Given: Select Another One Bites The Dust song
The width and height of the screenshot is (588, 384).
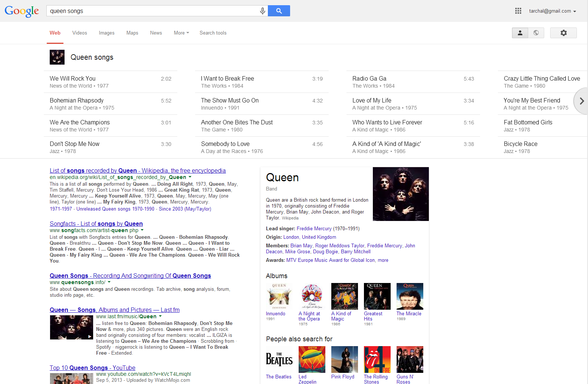Looking at the screenshot, I should (262, 126).
